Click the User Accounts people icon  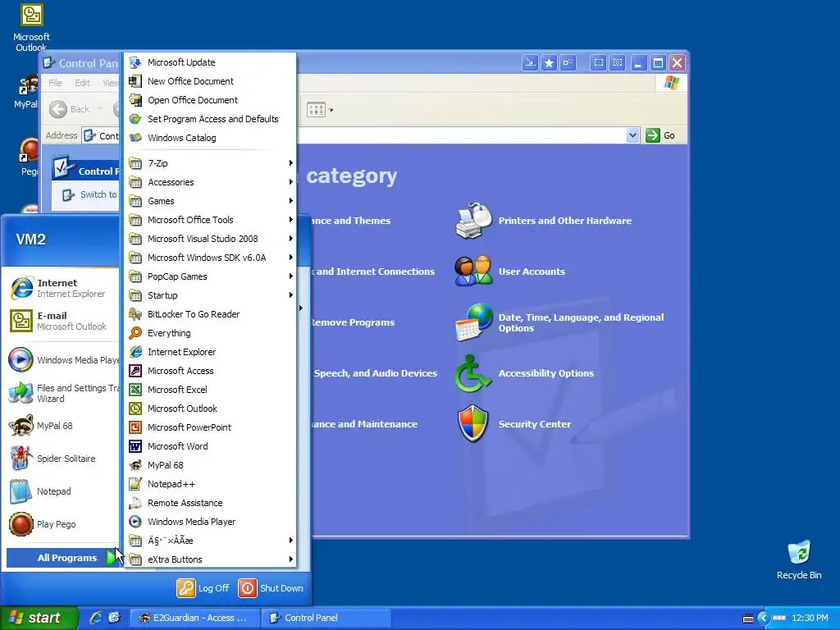473,271
